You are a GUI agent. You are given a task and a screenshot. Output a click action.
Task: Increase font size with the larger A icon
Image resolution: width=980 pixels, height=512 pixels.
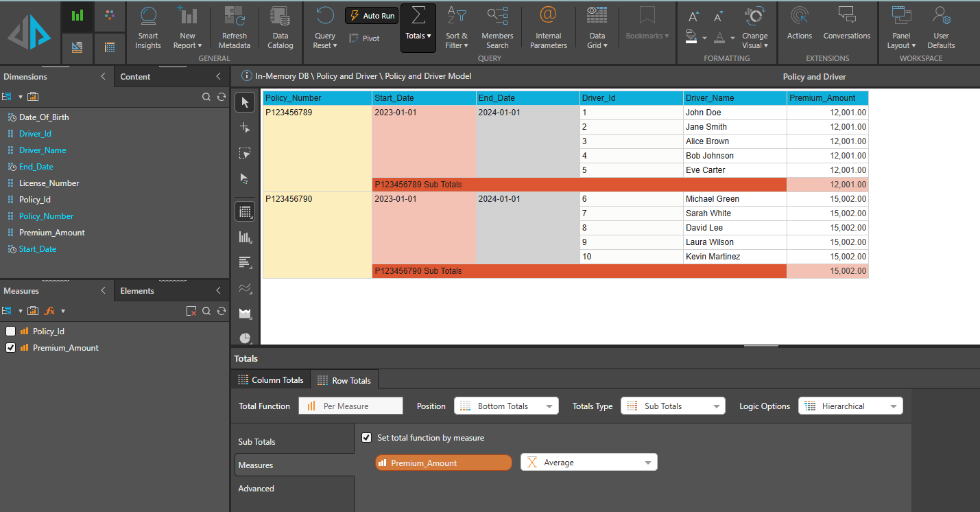(693, 16)
